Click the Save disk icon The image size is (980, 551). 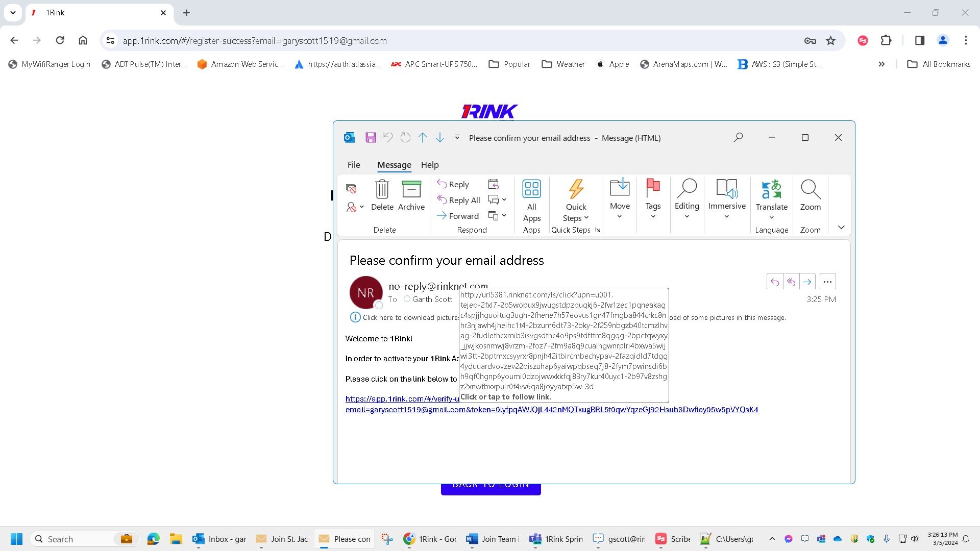371,138
